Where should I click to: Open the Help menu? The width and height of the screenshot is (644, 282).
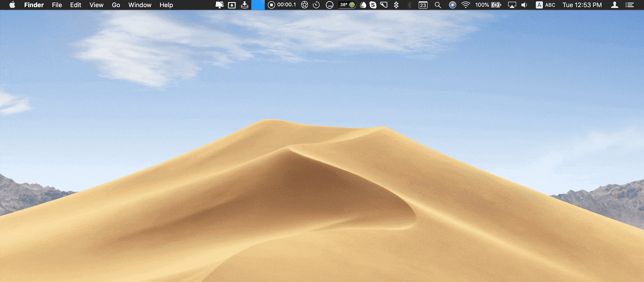[x=166, y=5]
